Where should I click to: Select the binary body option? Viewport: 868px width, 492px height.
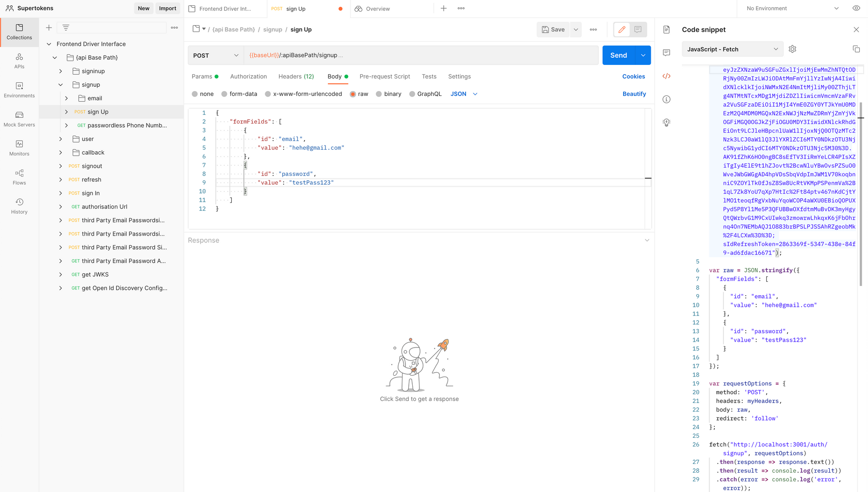[x=379, y=94]
